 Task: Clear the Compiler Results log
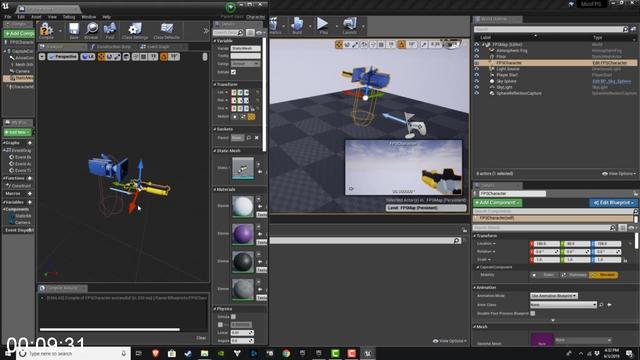(201, 338)
